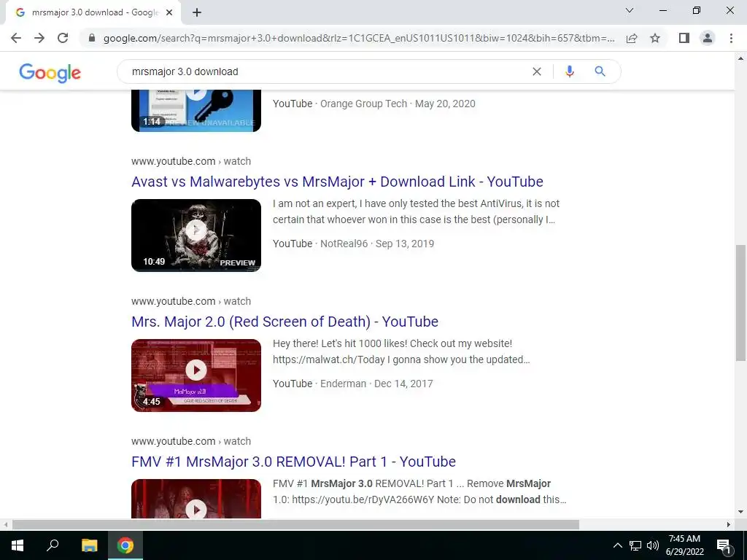Bookmark this page with the star
Image resolution: width=747 pixels, height=560 pixels.
(655, 38)
